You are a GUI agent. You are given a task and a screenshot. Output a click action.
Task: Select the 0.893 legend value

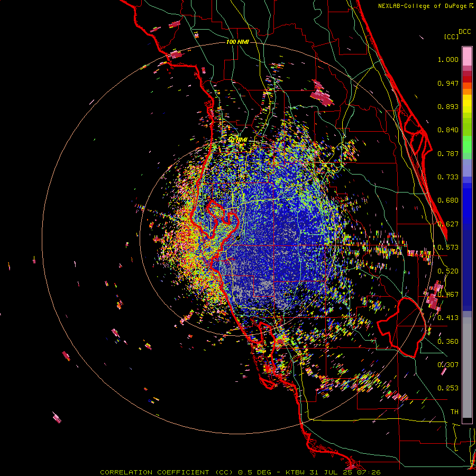click(448, 106)
